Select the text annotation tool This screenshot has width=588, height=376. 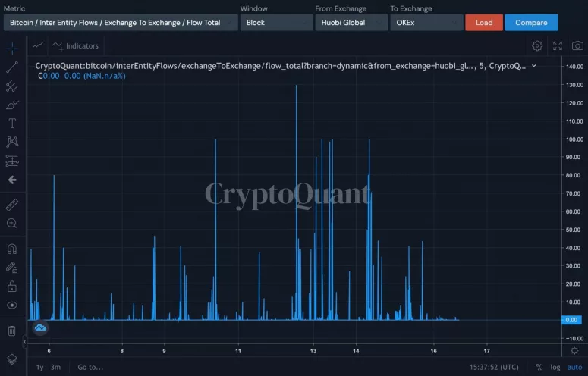[x=12, y=124]
